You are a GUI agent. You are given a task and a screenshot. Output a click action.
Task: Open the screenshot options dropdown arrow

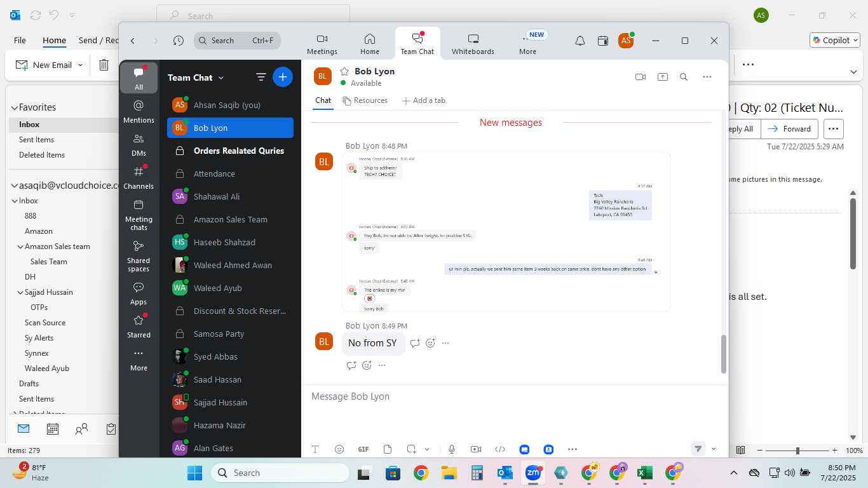point(427,449)
